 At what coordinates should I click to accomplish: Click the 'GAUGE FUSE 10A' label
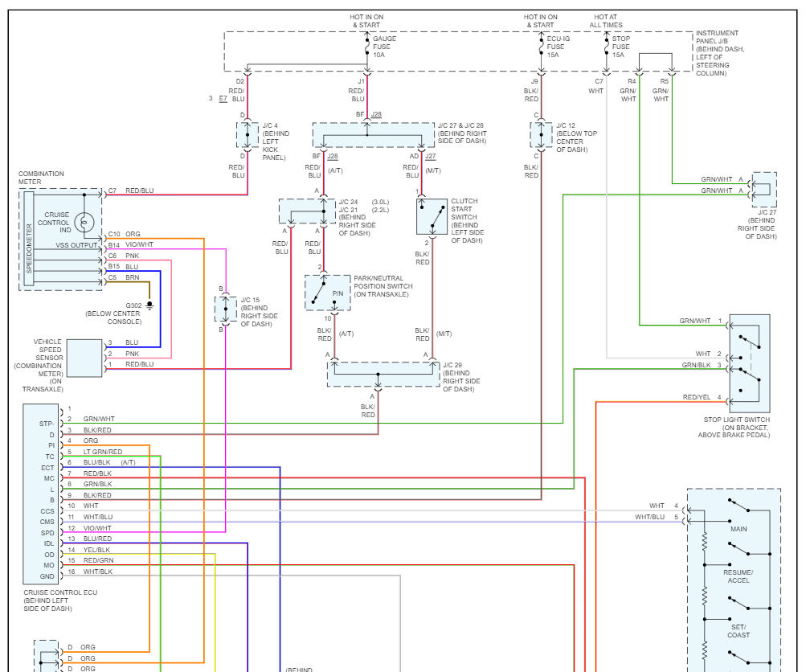tap(384, 47)
